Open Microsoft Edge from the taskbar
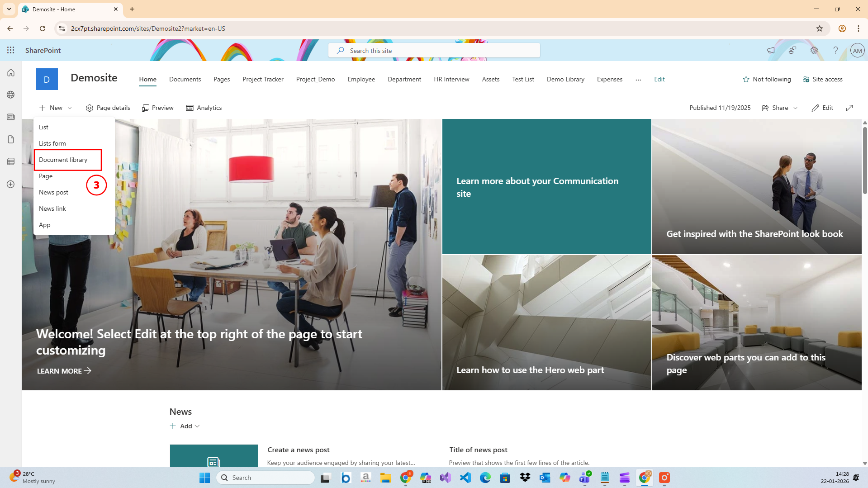The width and height of the screenshot is (868, 488). (x=485, y=478)
